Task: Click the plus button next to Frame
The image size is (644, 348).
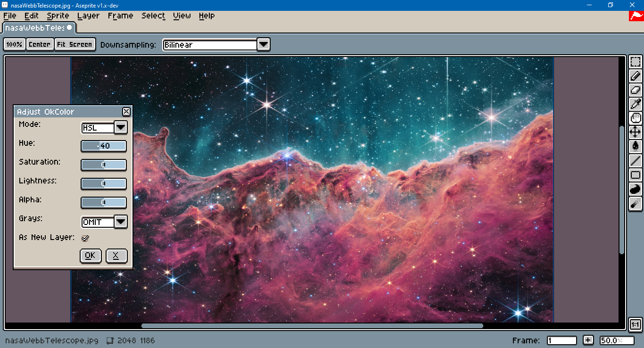Action: pyautogui.click(x=588, y=340)
